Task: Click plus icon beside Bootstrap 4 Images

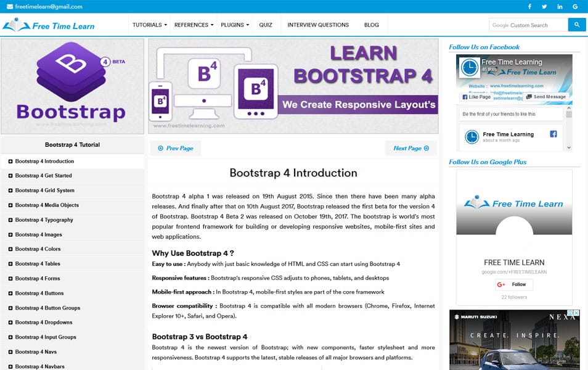Action: [x=10, y=235]
